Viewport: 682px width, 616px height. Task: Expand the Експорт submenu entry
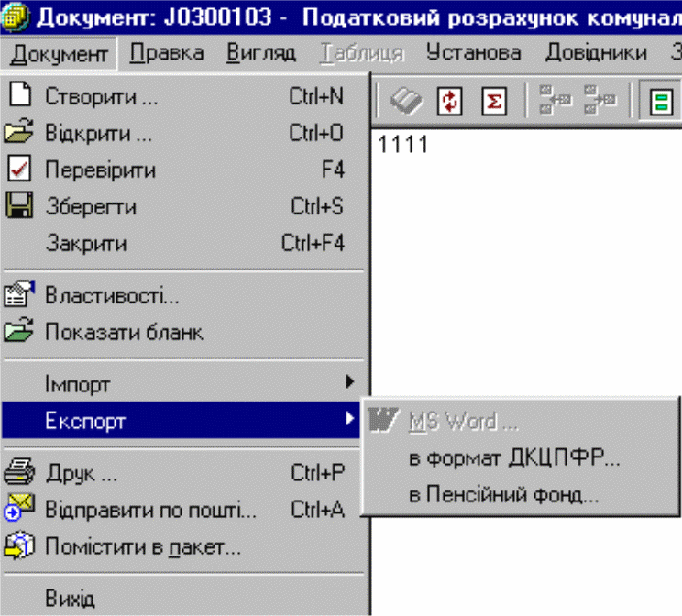coord(183,421)
